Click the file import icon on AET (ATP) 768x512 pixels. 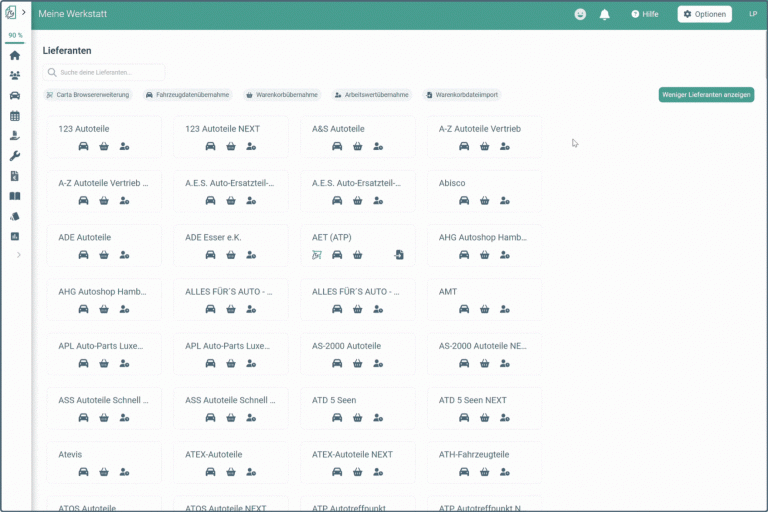399,255
